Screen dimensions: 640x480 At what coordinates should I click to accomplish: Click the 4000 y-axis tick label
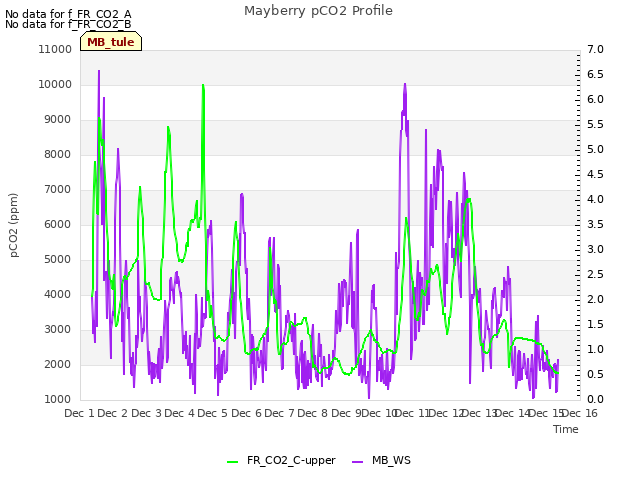pos(58,295)
